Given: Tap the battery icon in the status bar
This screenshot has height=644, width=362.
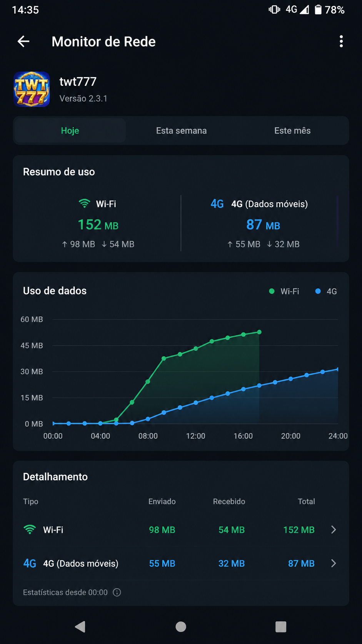Looking at the screenshot, I should click(318, 10).
